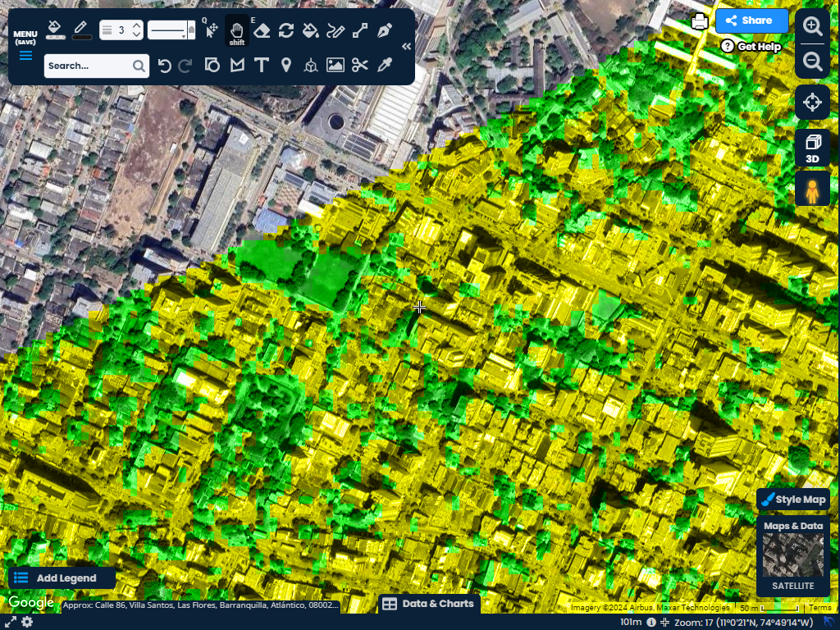
Task: Undo the last action
Action: (x=164, y=66)
